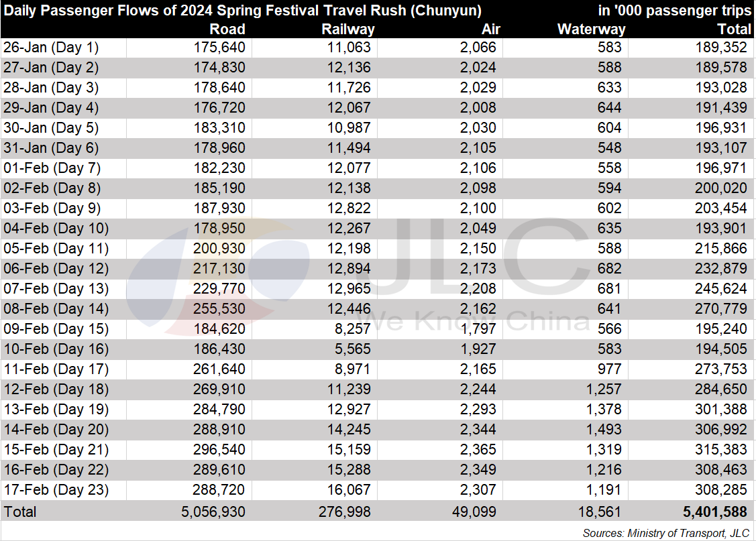Click the Total value 308,285
The height and width of the screenshot is (541, 756).
pos(721,490)
